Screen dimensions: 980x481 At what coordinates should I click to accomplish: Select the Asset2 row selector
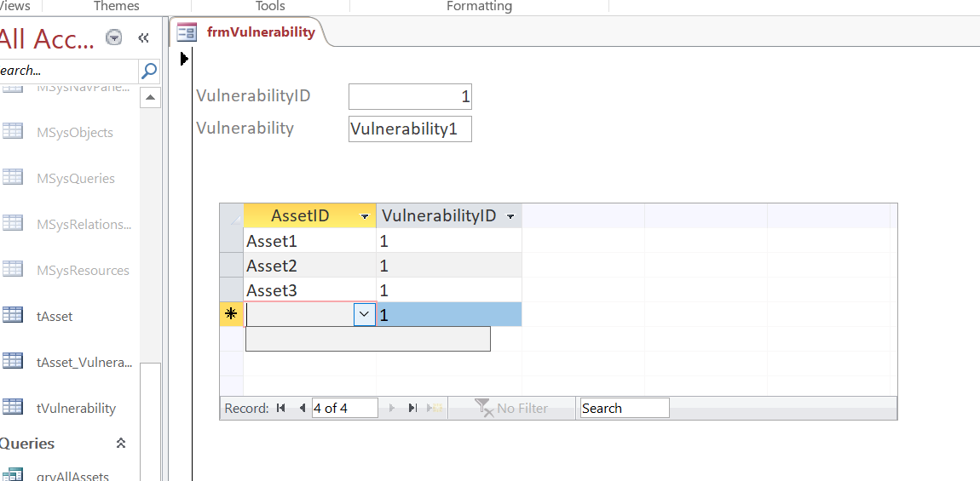pyautogui.click(x=231, y=266)
